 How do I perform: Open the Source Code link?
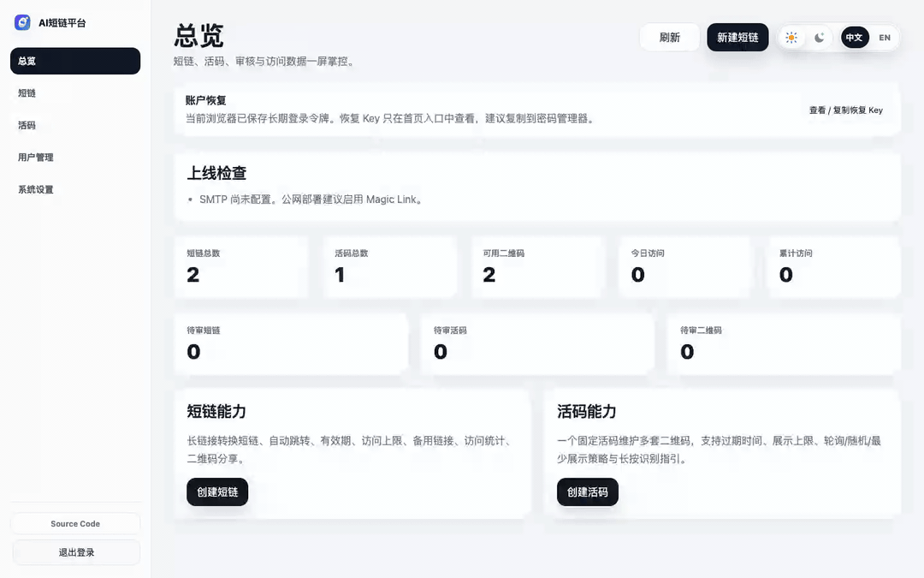tap(75, 524)
